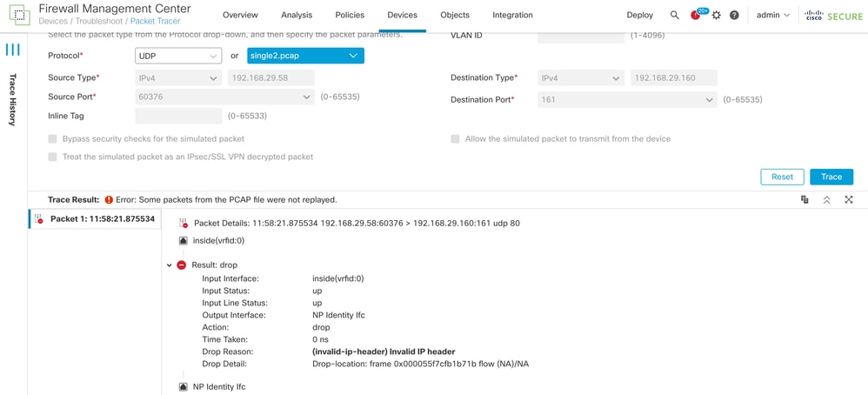The height and width of the screenshot is (395, 868).
Task: Click the destination IP field 192.168.29.160
Action: pyautogui.click(x=674, y=78)
